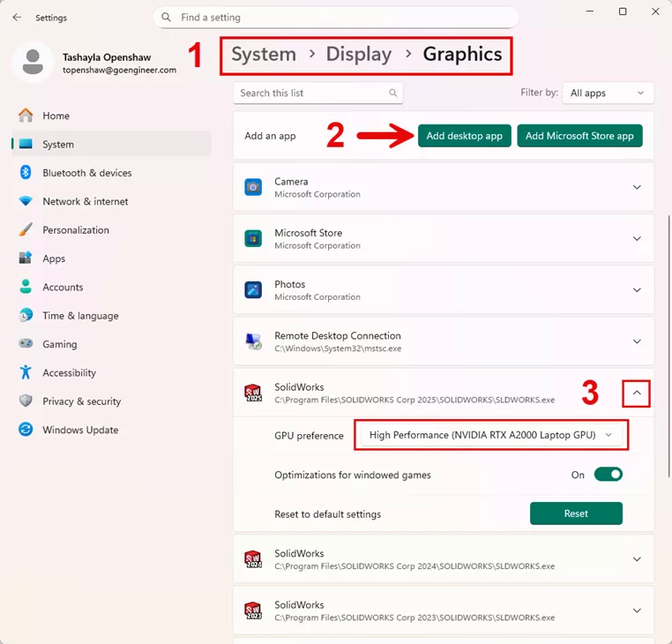Open Personalization settings
The height and width of the screenshot is (644, 672).
click(x=111, y=230)
